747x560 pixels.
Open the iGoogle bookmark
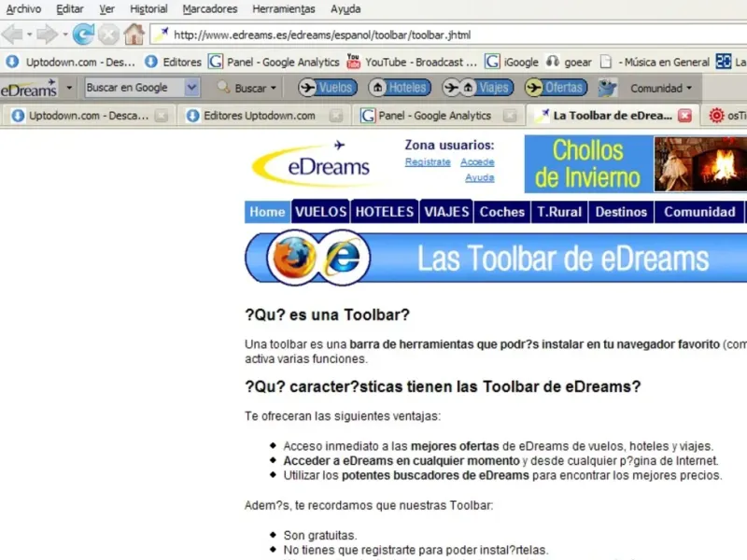point(512,62)
